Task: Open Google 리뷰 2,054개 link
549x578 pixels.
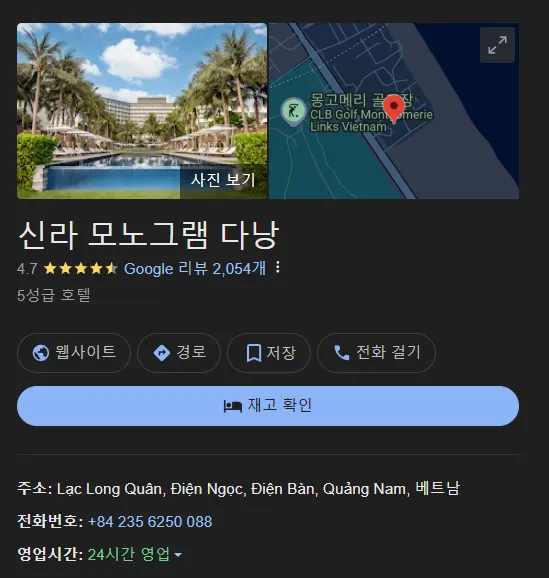Action: click(x=194, y=268)
